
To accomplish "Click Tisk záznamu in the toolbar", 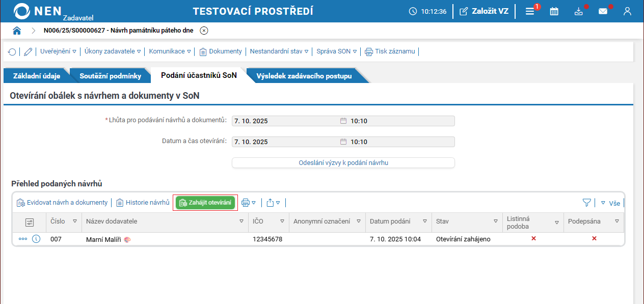I will pos(390,51).
